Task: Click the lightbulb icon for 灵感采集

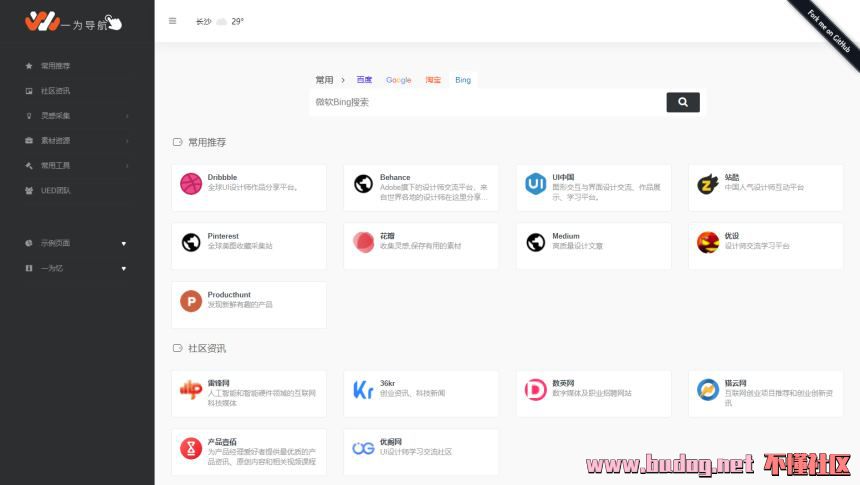Action: click(x=29, y=116)
